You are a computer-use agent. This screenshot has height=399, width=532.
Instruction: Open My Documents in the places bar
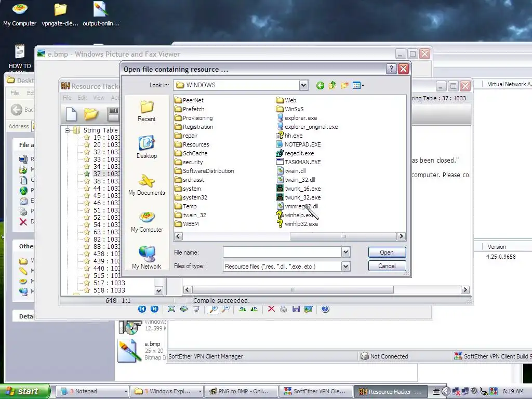point(147,184)
